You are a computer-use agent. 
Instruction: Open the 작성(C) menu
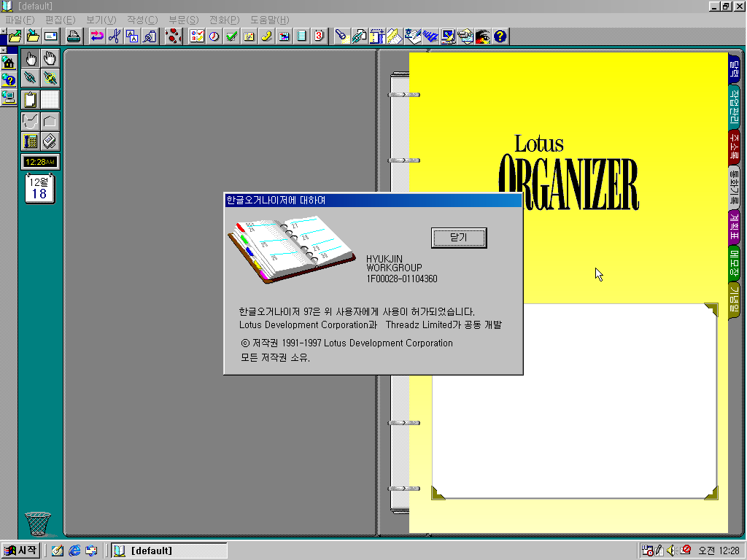[x=142, y=20]
